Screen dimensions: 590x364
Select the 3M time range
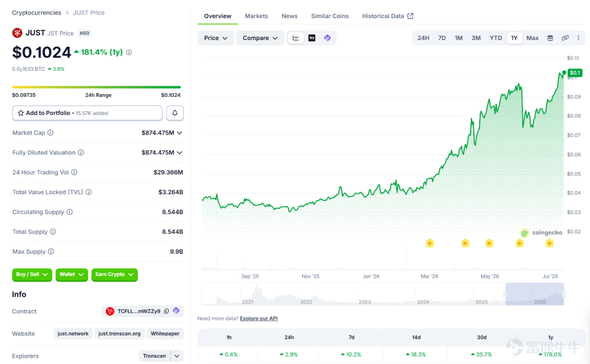tap(476, 38)
